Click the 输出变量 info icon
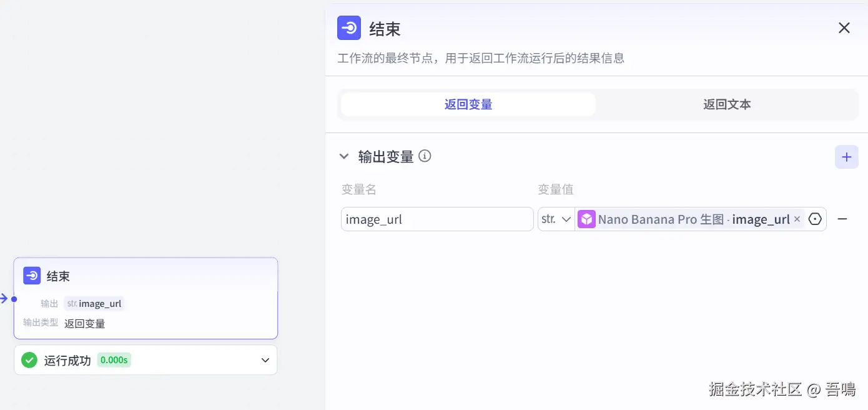 (x=425, y=156)
